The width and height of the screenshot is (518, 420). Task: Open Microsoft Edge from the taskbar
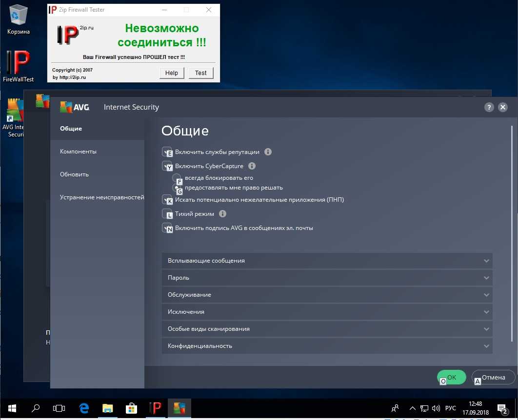(84, 408)
